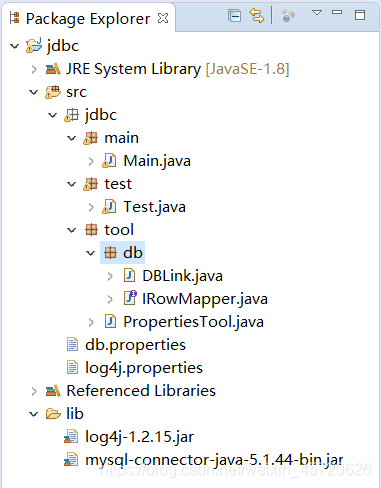Toggle Link with Editor icon
This screenshot has height=488, width=381.
point(257,16)
